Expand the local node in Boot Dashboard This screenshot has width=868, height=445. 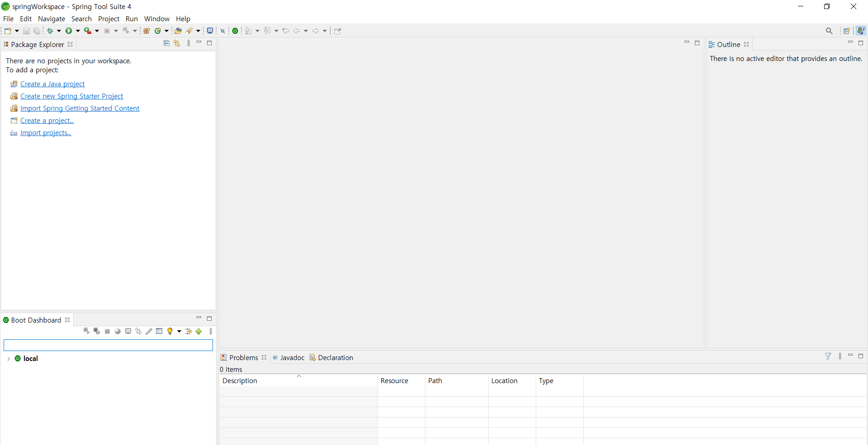click(x=9, y=359)
